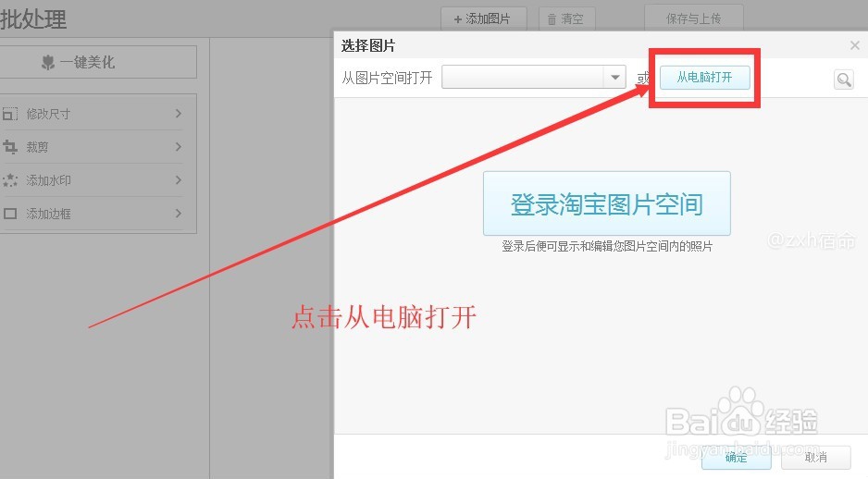
Task: Click the 从图片空间打开 combo box field
Action: pos(534,78)
